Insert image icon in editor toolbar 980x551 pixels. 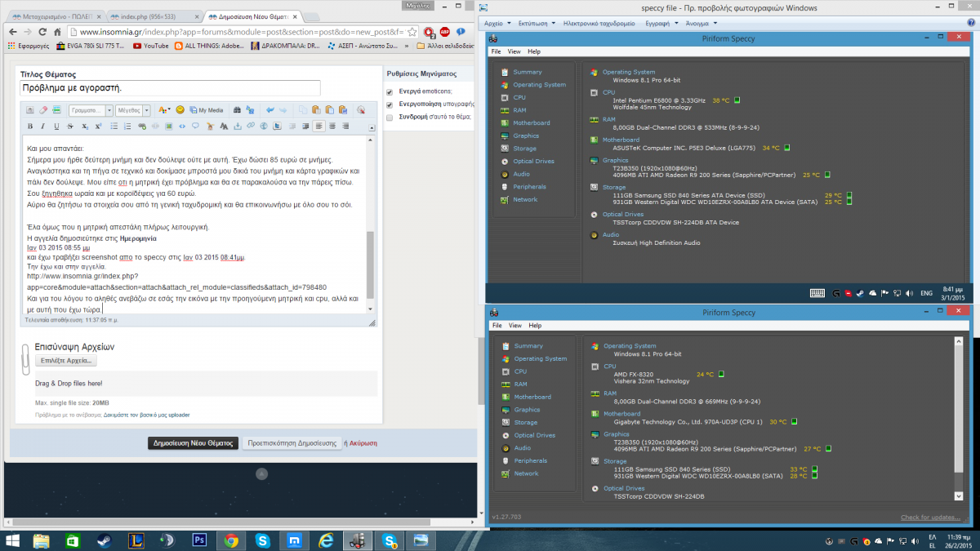point(168,127)
